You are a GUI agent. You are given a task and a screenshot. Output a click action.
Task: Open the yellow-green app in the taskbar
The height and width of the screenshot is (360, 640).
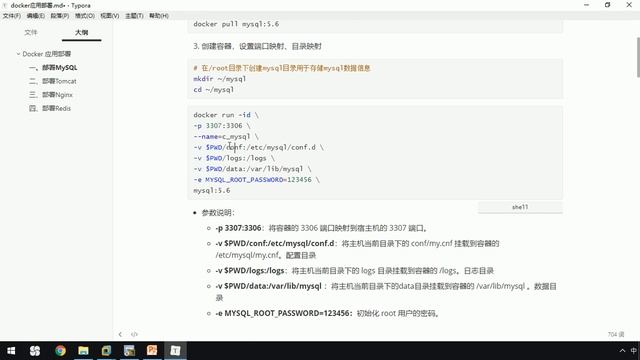pyautogui.click(x=106, y=351)
